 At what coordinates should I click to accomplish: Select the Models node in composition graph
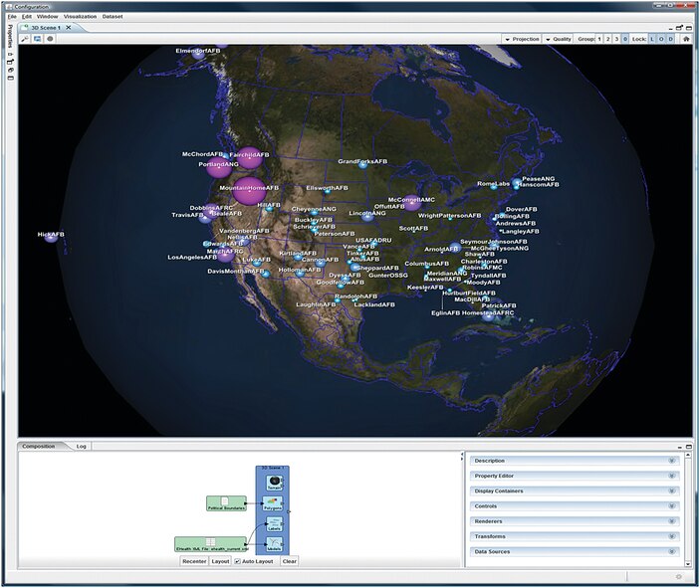[x=274, y=544]
